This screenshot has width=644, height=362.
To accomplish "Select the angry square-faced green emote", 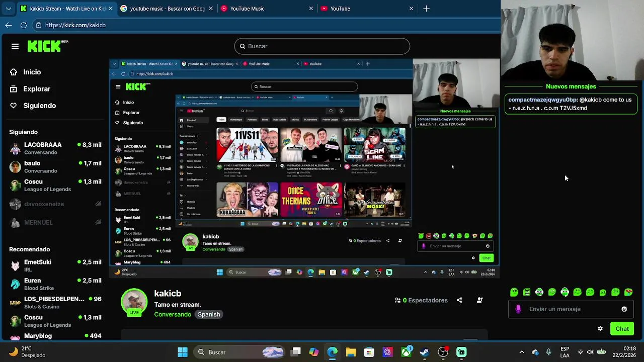I will pos(527,292).
